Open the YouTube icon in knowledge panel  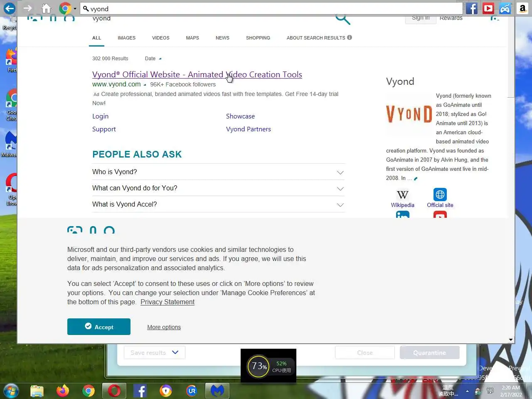point(440,214)
